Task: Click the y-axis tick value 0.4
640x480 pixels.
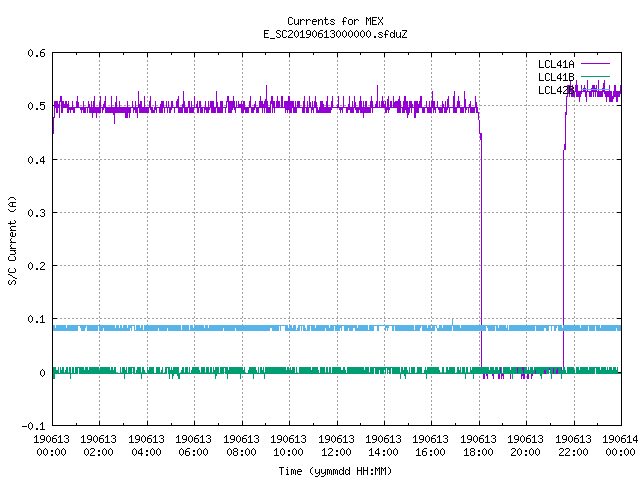Action: coord(36,160)
